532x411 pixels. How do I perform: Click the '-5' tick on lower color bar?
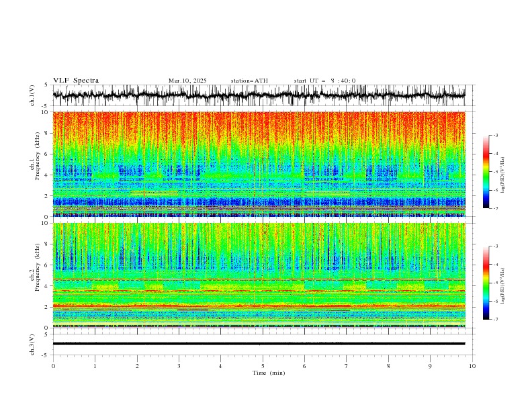point(495,283)
